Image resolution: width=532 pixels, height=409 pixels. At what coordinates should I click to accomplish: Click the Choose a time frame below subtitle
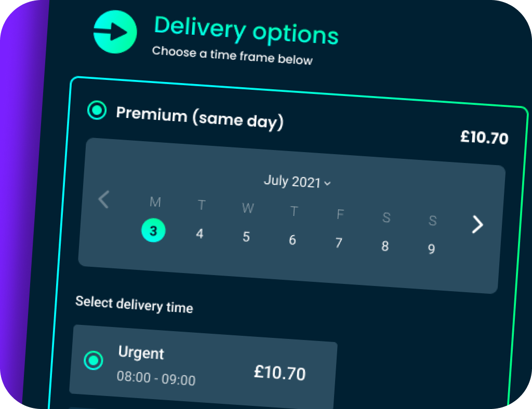pyautogui.click(x=232, y=56)
